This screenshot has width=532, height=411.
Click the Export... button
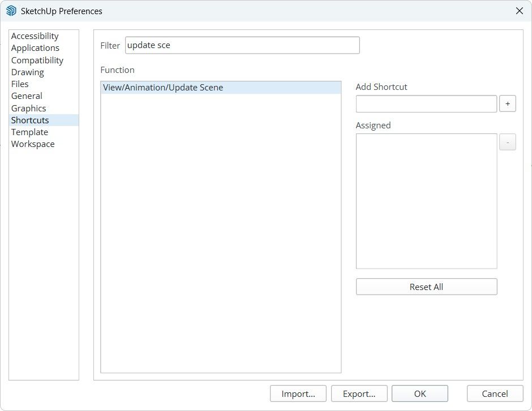pos(359,393)
